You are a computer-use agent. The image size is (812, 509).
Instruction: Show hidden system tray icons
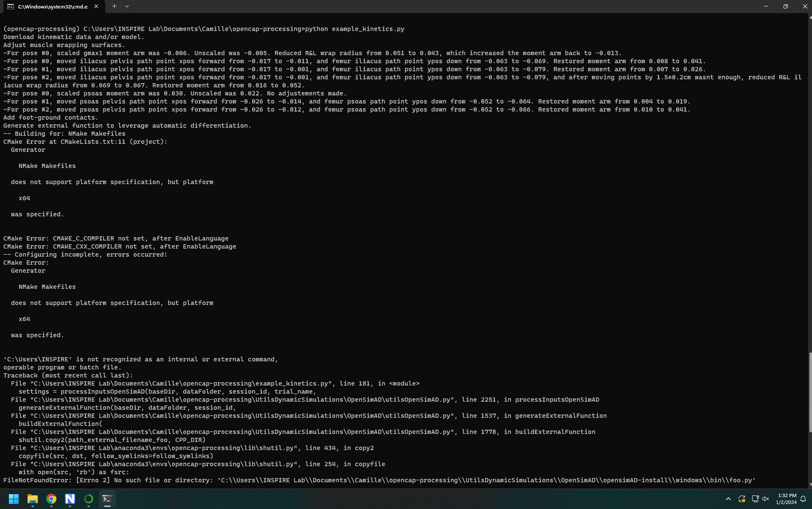click(728, 499)
